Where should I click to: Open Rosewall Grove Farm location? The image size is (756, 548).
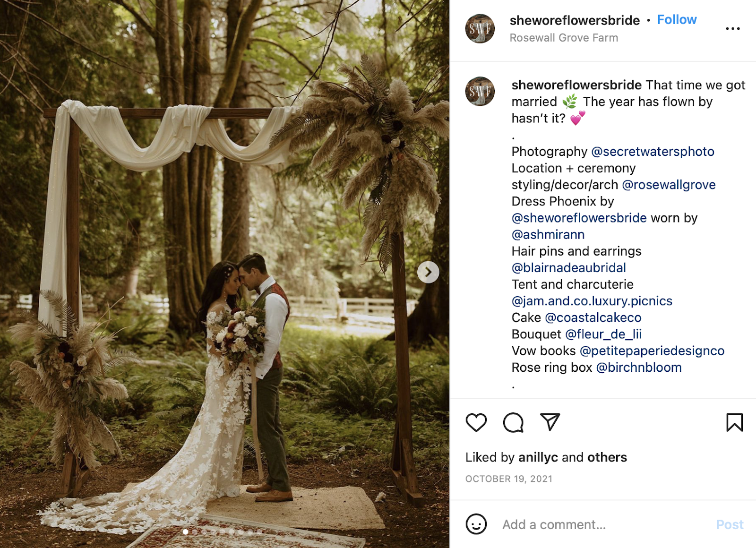(x=564, y=38)
